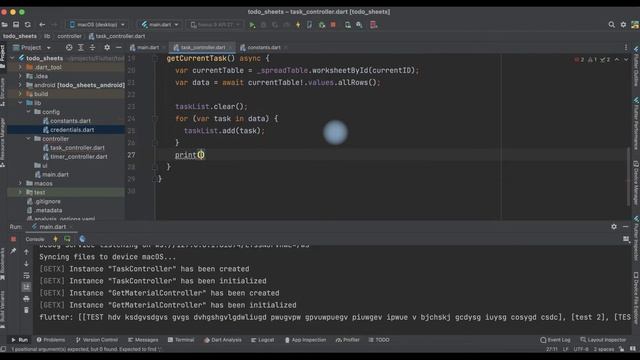
Task: Expand the .dart_tool folder
Action: pos(20,67)
